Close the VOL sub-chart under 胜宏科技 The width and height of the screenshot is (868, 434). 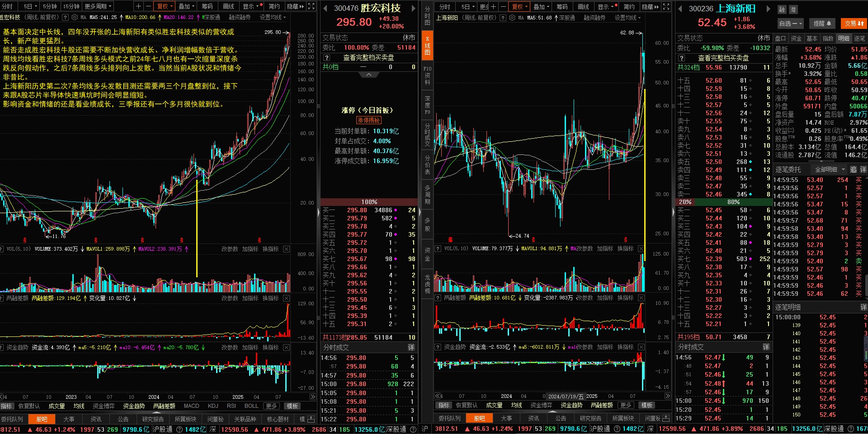click(286, 249)
